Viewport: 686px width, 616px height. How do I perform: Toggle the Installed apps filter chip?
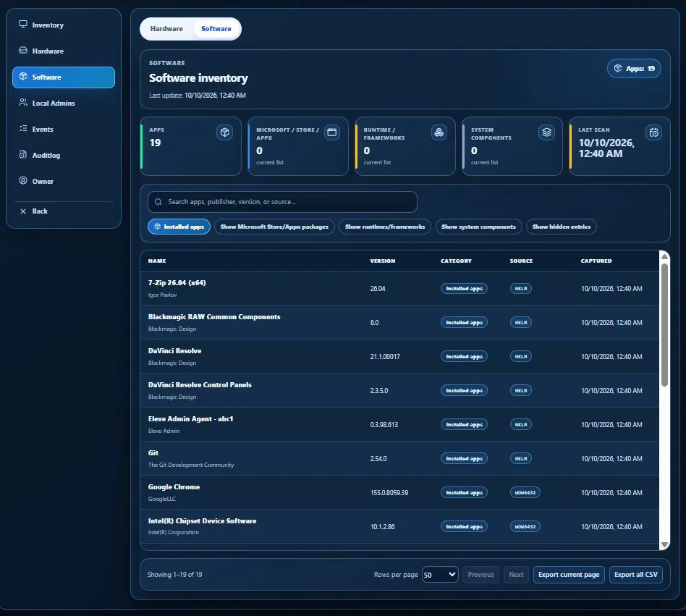click(x=179, y=227)
